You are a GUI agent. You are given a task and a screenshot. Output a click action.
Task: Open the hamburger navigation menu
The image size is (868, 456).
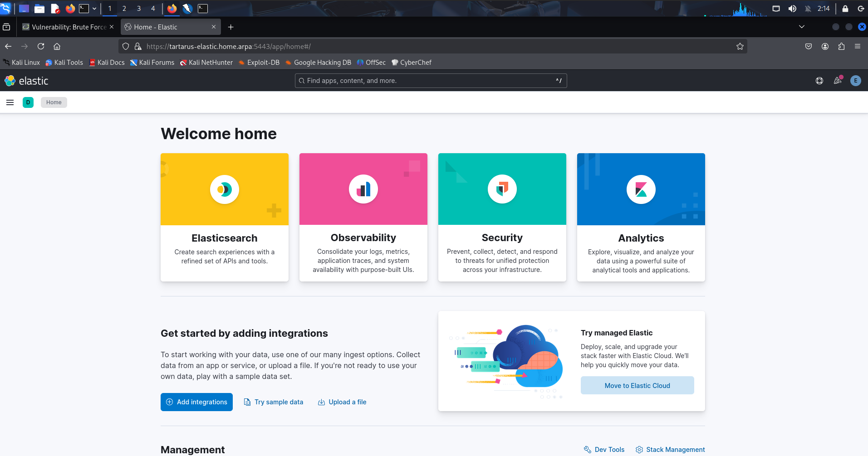[10, 102]
